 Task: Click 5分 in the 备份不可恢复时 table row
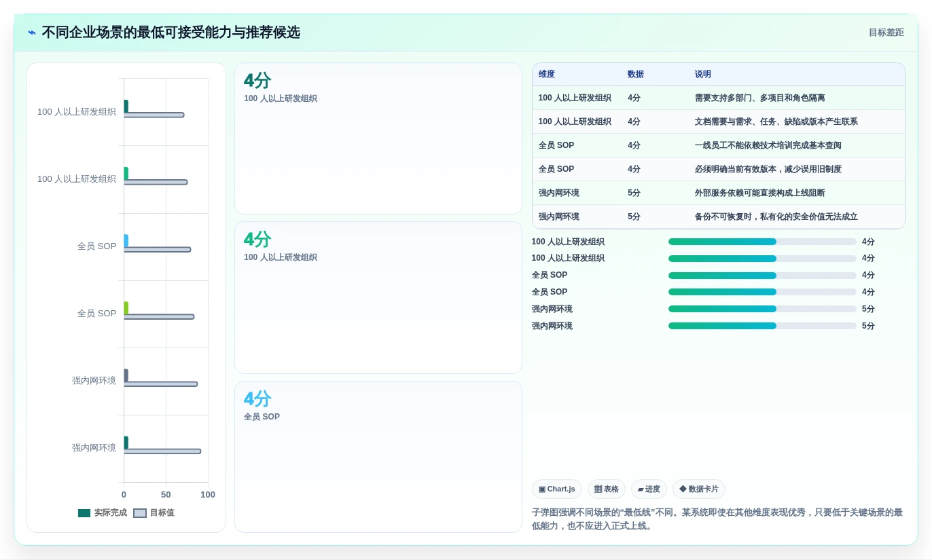pos(634,217)
